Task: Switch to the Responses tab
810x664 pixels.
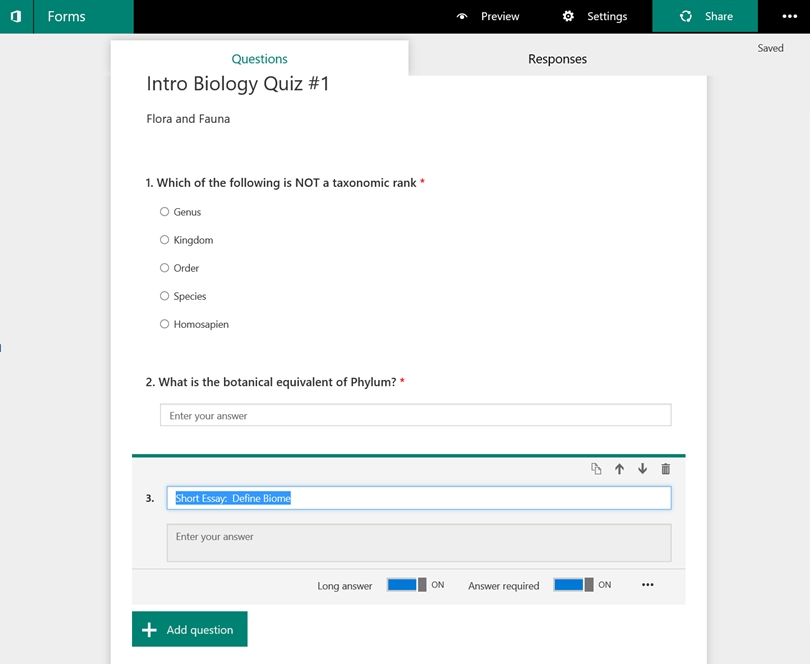Action: (x=557, y=59)
